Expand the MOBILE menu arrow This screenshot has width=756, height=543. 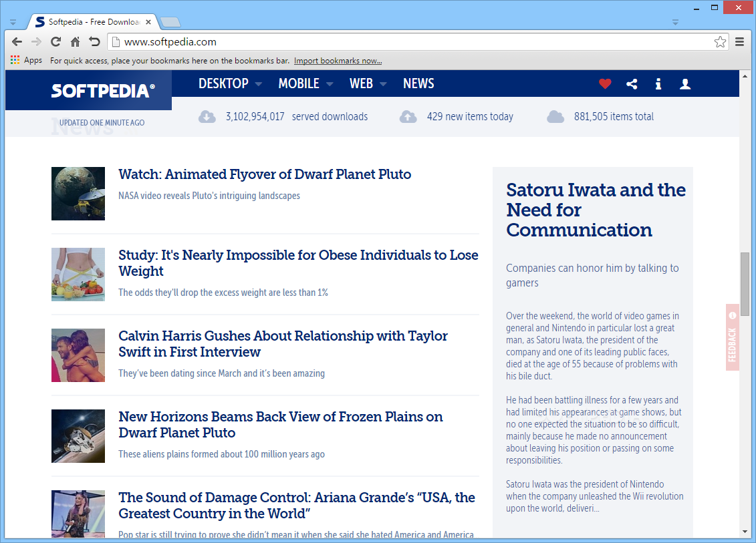[x=330, y=84]
